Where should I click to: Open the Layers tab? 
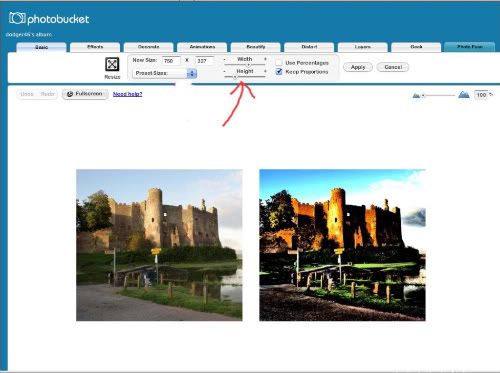coord(363,47)
